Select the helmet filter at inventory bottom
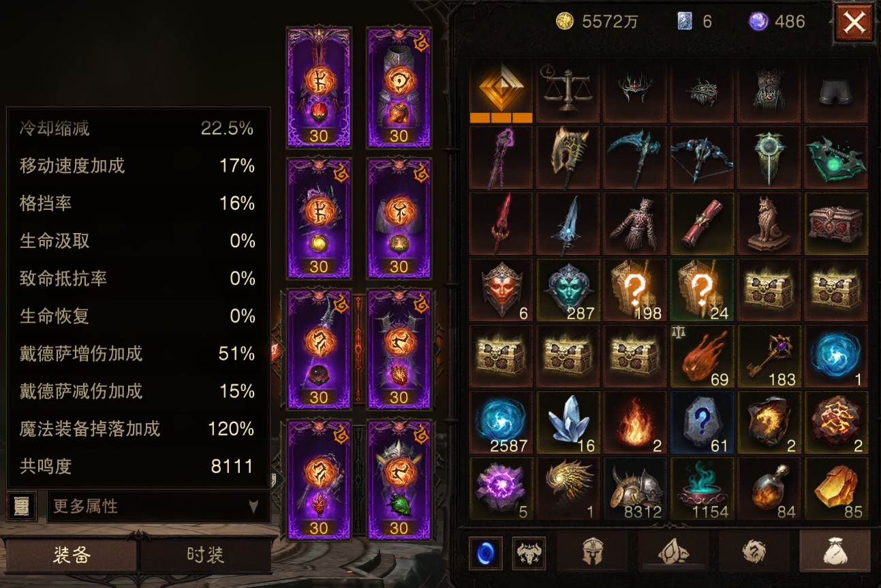 [593, 552]
